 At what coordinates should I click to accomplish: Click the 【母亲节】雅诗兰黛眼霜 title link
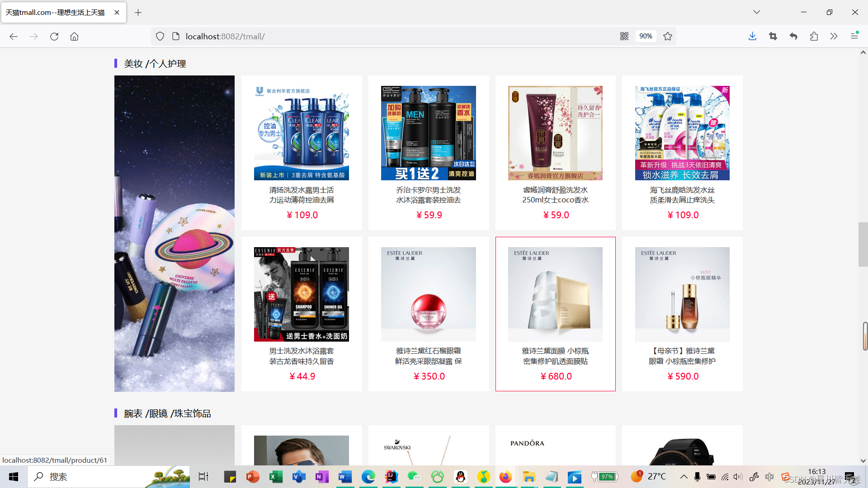pos(682,356)
